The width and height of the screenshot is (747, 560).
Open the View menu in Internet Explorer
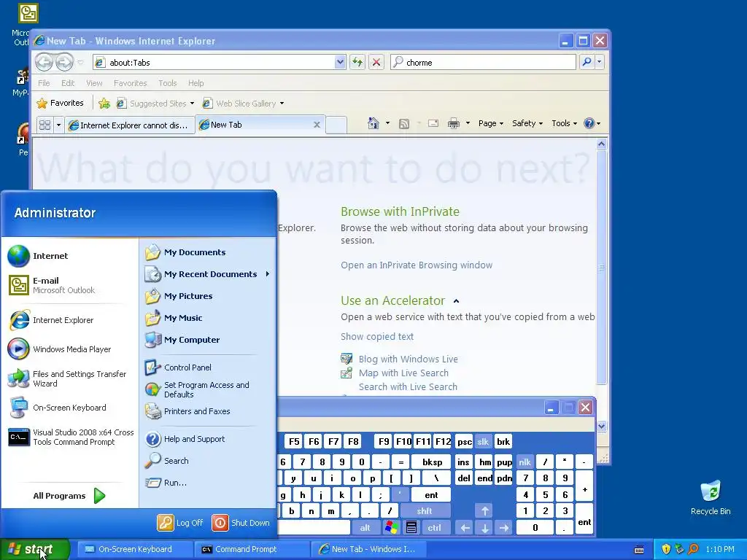point(94,83)
